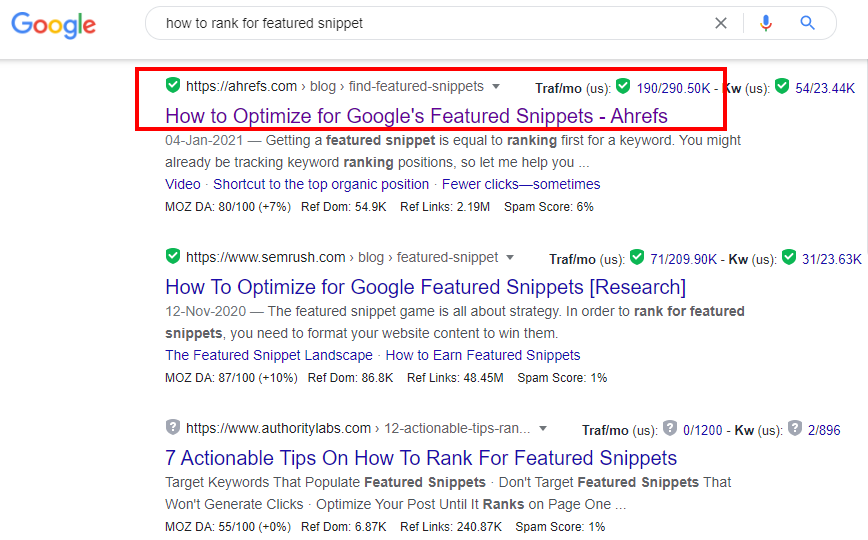868x540 pixels.
Task: Click the 04-Jan-2021 snippet date
Action: click(204, 141)
